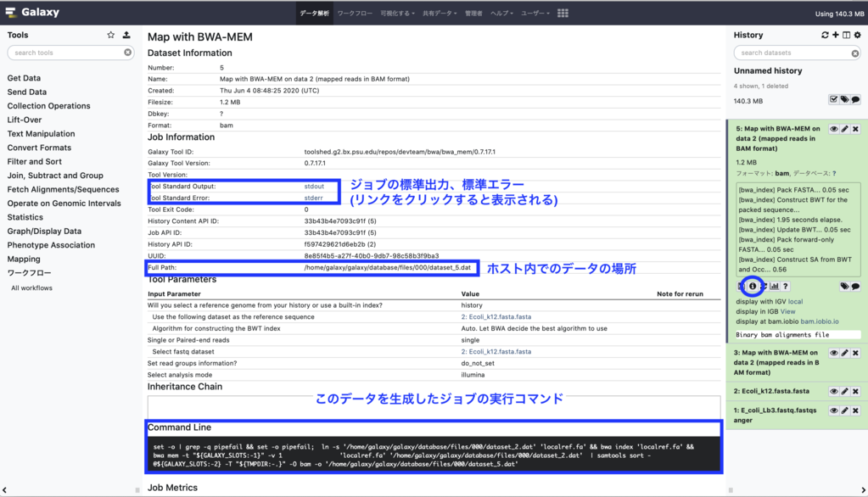
Task: Show dataset 5 details info icon
Action: coord(753,286)
